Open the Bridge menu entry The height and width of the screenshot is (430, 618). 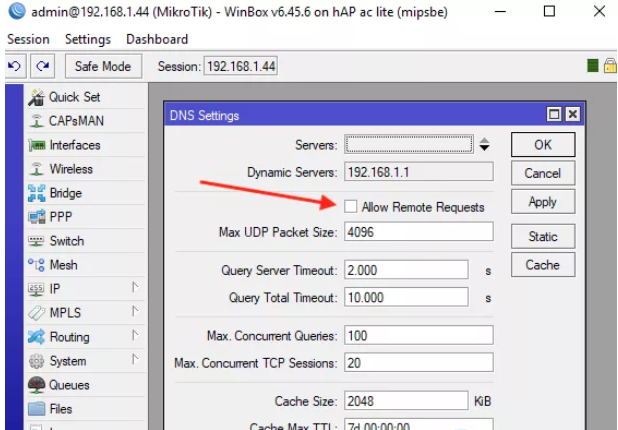pos(65,193)
